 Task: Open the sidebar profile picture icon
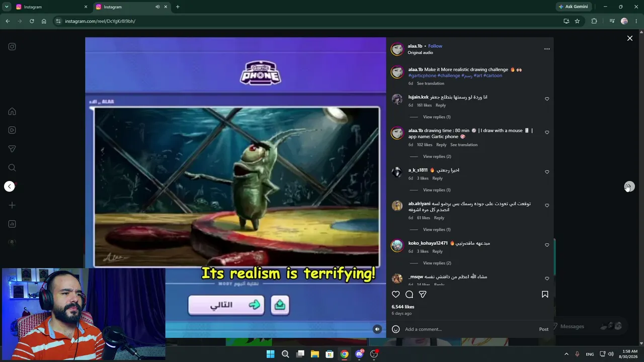tap(12, 242)
